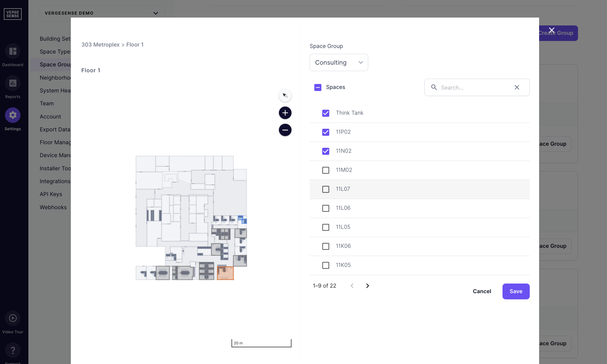607x364 pixels.
Task: Go to previous page of spaces
Action: pyautogui.click(x=352, y=286)
